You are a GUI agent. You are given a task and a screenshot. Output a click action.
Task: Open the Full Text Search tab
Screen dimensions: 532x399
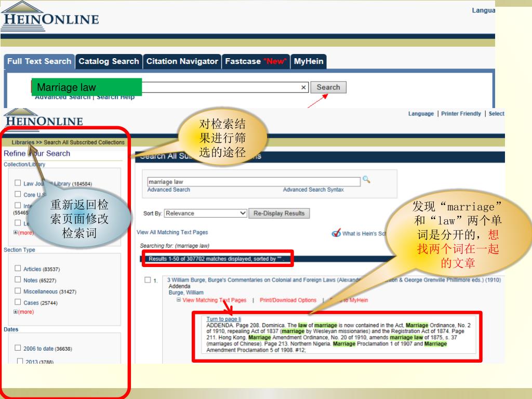(x=39, y=61)
